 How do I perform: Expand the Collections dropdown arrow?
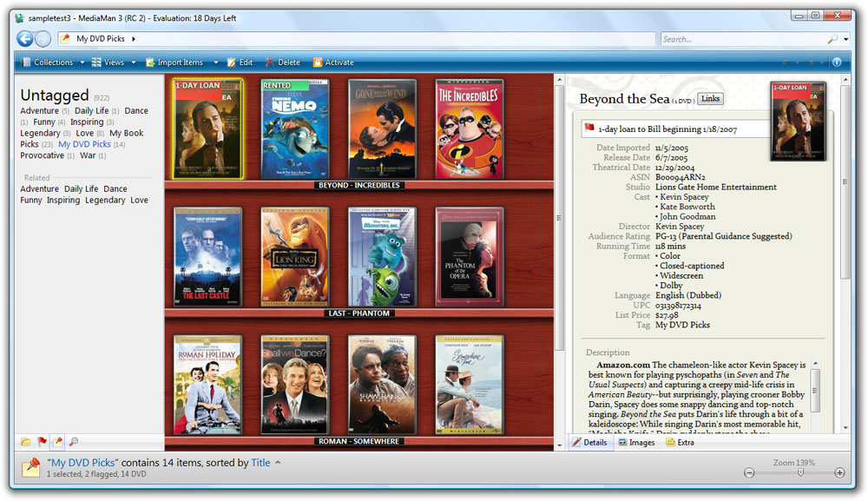[x=82, y=63]
